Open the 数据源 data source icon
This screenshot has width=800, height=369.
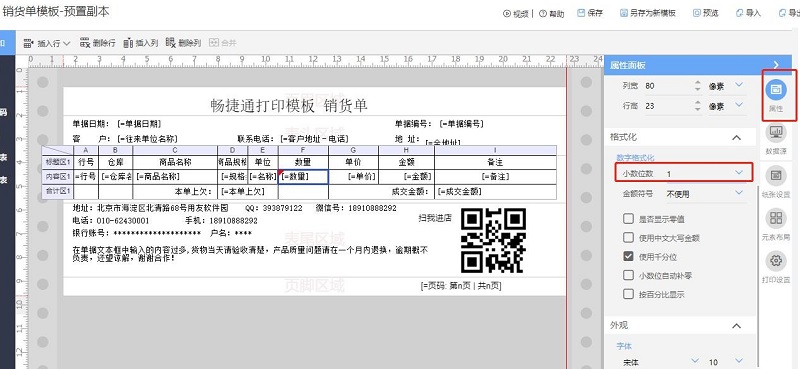pyautogui.click(x=776, y=133)
